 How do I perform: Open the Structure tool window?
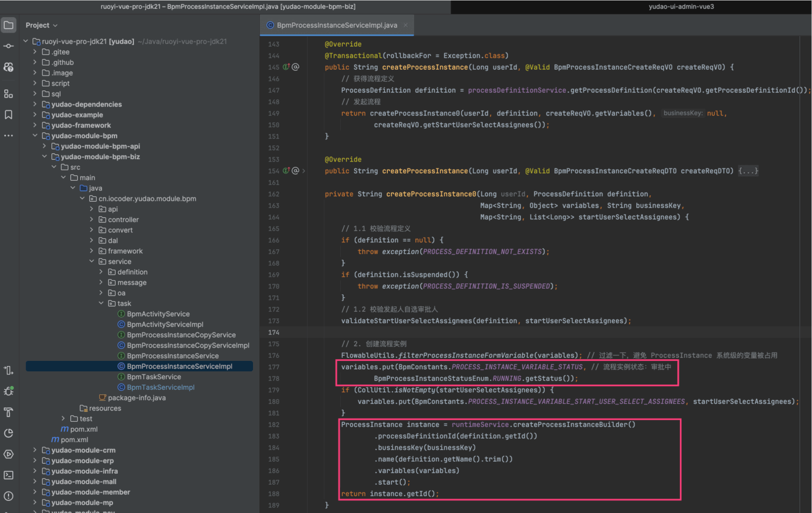tap(8, 94)
